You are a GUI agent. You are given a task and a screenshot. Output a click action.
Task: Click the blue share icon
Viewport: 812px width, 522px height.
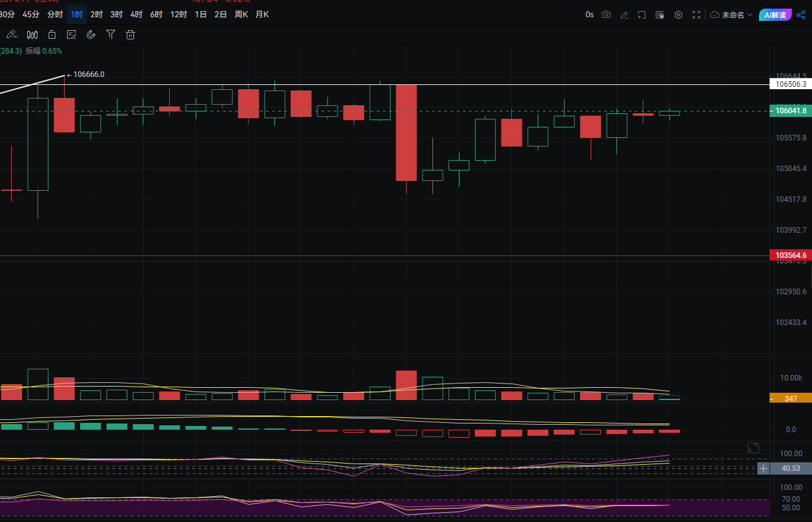(801, 15)
